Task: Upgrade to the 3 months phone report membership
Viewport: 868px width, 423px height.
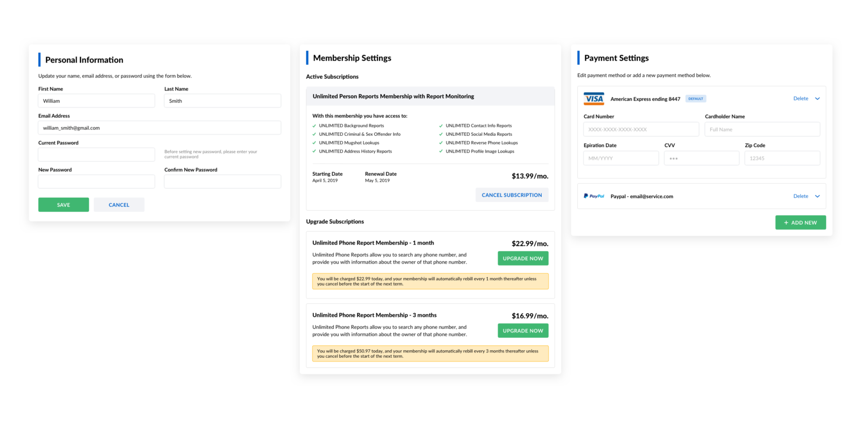Action: [523, 331]
